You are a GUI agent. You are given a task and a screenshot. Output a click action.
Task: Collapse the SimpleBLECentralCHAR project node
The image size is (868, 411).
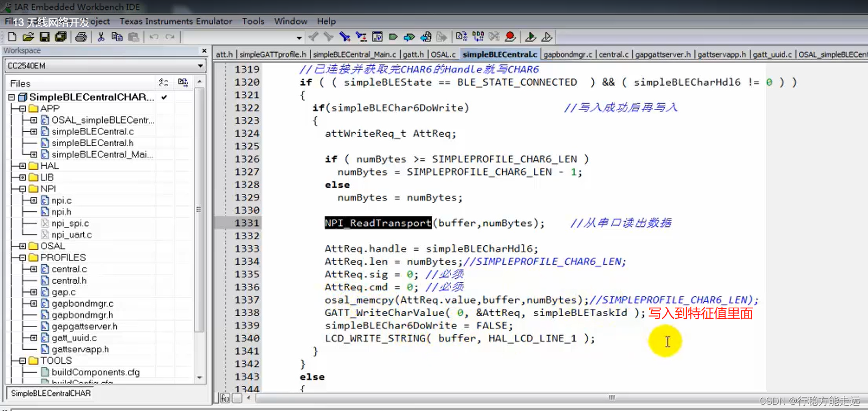pos(12,98)
